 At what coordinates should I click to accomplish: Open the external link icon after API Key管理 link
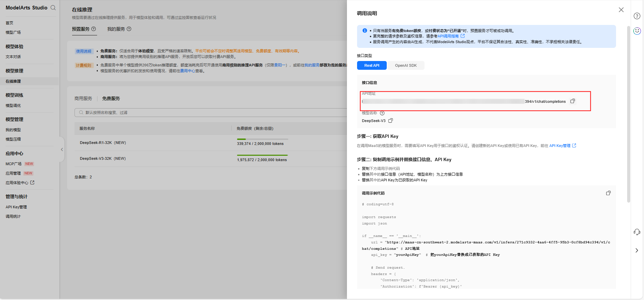coord(574,146)
